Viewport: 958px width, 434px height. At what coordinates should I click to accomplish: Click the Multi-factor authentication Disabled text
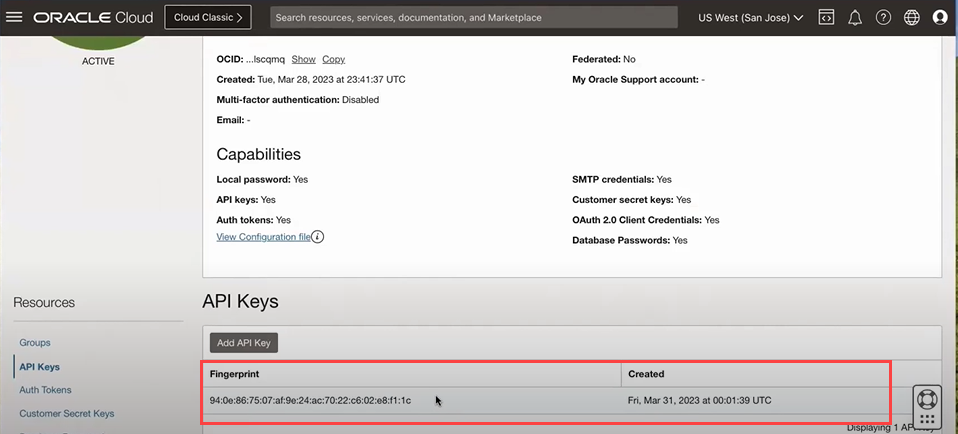coord(298,100)
